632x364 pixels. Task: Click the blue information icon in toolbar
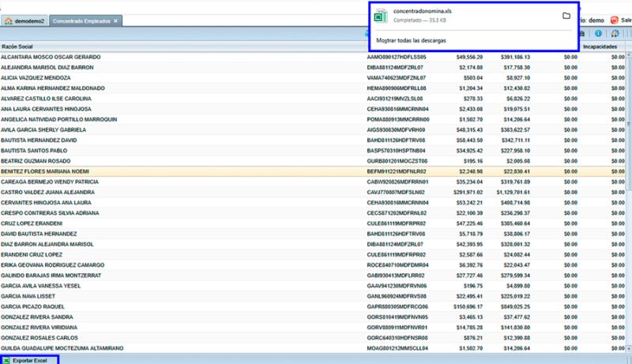(598, 33)
